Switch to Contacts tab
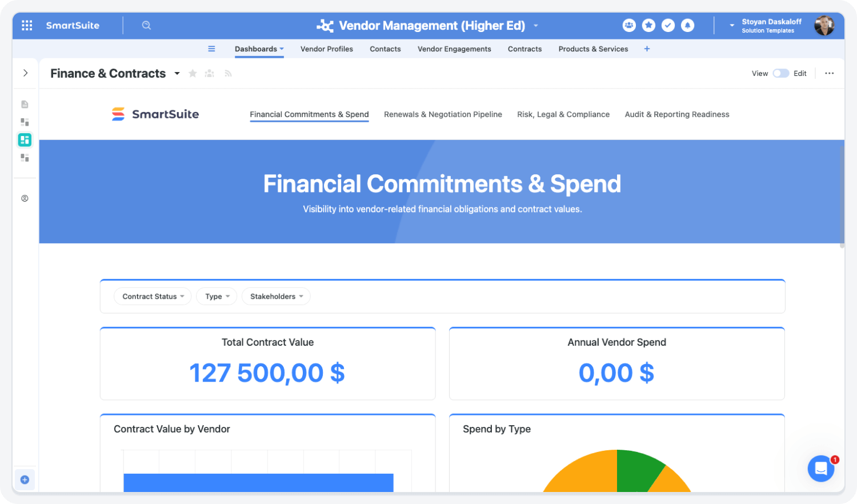The image size is (857, 504). click(x=385, y=49)
